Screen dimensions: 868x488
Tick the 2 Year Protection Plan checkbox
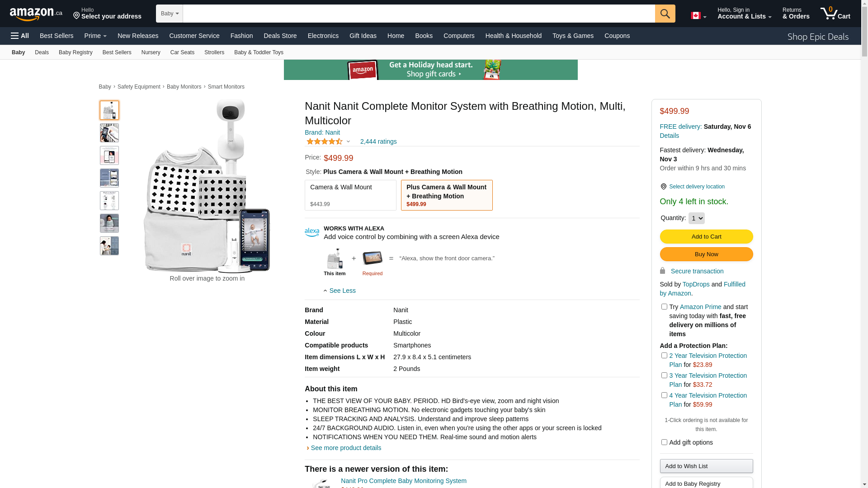664,356
